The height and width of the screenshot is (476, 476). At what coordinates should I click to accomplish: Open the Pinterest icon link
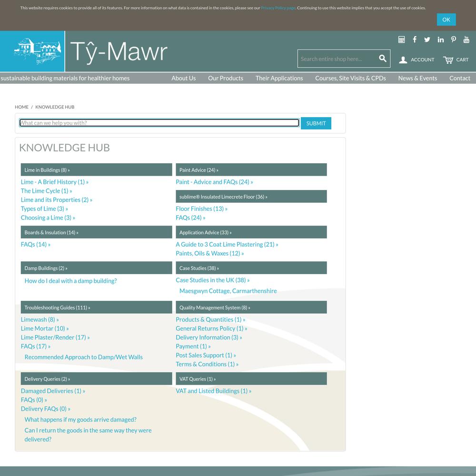click(x=454, y=40)
